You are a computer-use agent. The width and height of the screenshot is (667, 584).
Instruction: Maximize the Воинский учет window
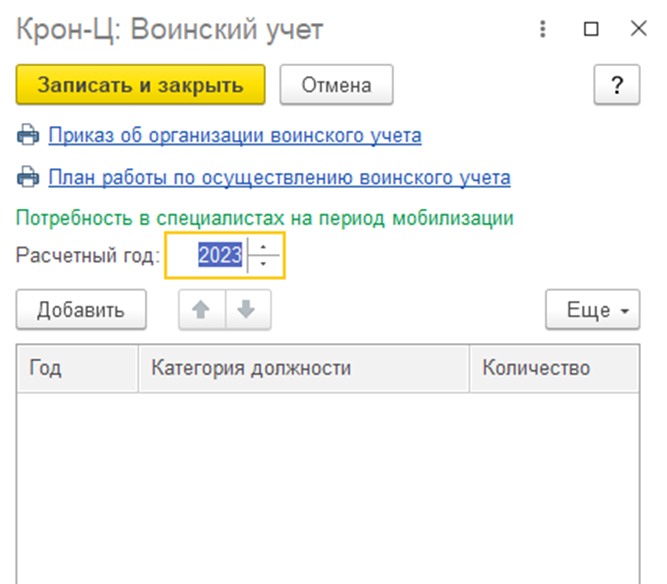click(x=591, y=29)
